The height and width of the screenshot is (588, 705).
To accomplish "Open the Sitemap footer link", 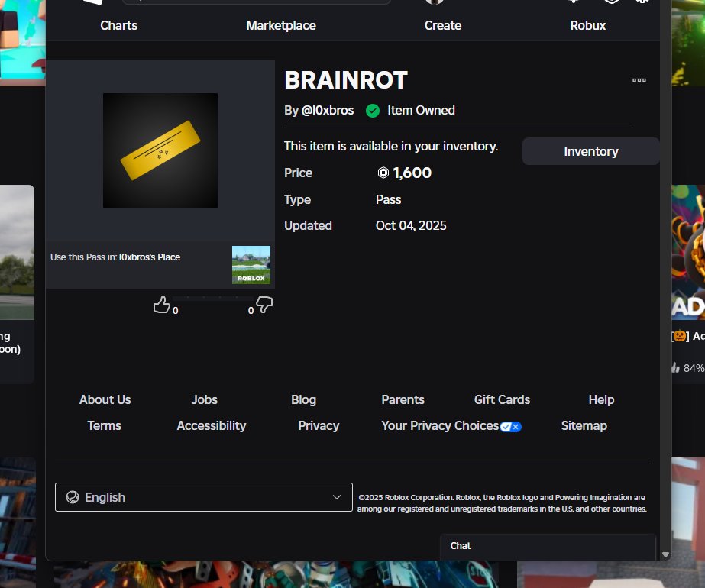I will 584,425.
